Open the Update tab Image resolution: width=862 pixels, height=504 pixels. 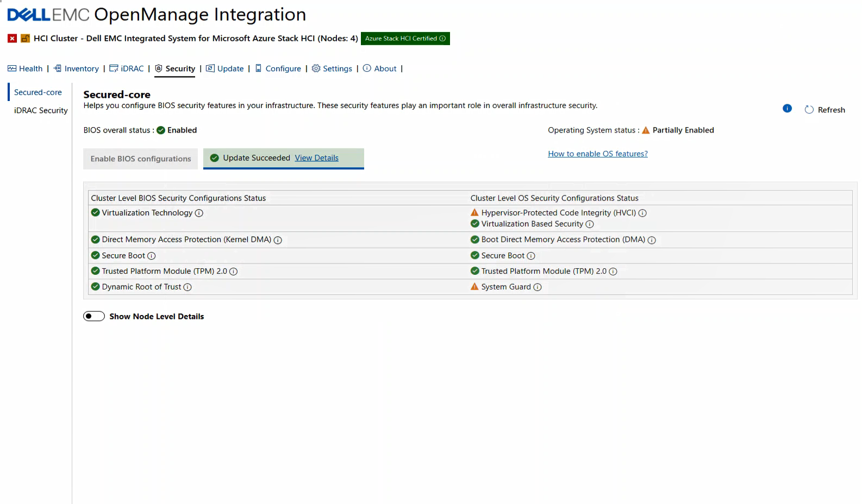(x=225, y=68)
